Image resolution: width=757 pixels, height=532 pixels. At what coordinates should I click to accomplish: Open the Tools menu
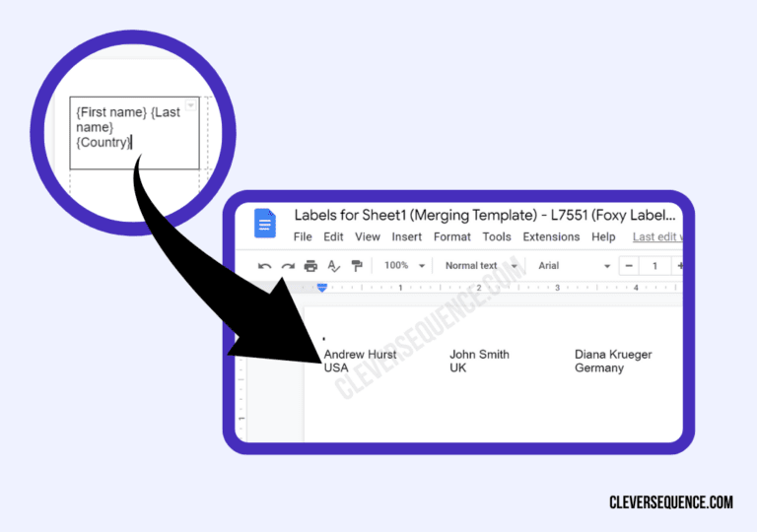point(497,237)
